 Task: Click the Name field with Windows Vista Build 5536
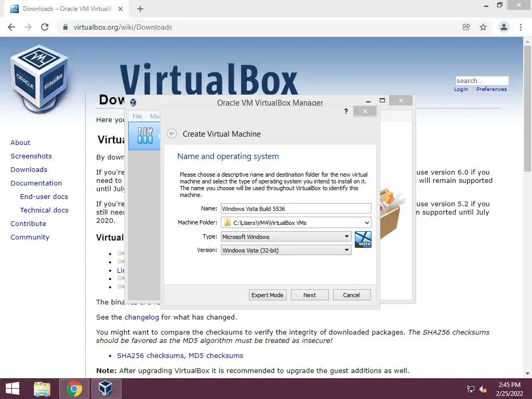296,209
